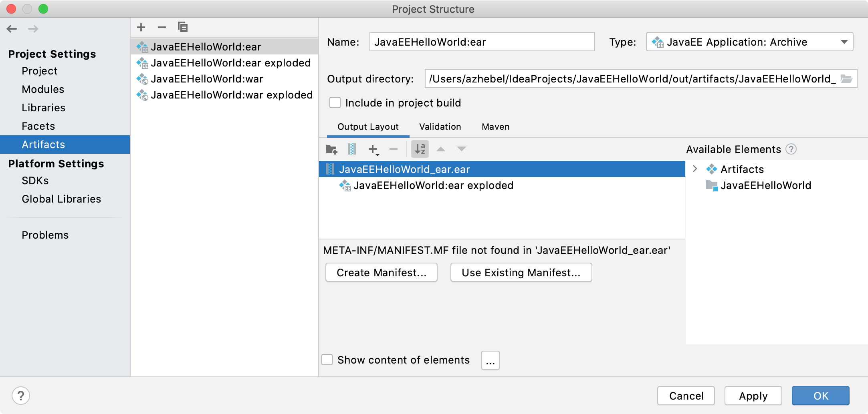Viewport: 868px width, 414px height.
Task: Switch to the Validation tab
Action: coord(440,127)
